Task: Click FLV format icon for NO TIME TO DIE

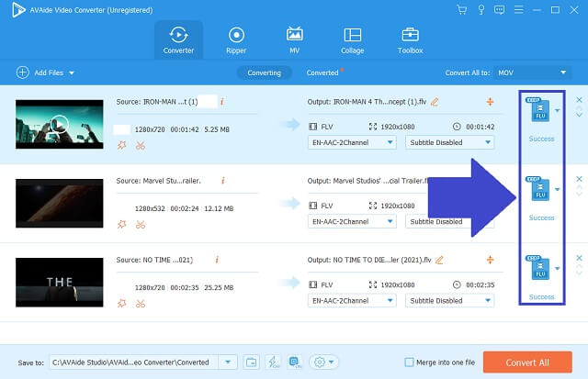Action: (x=538, y=268)
